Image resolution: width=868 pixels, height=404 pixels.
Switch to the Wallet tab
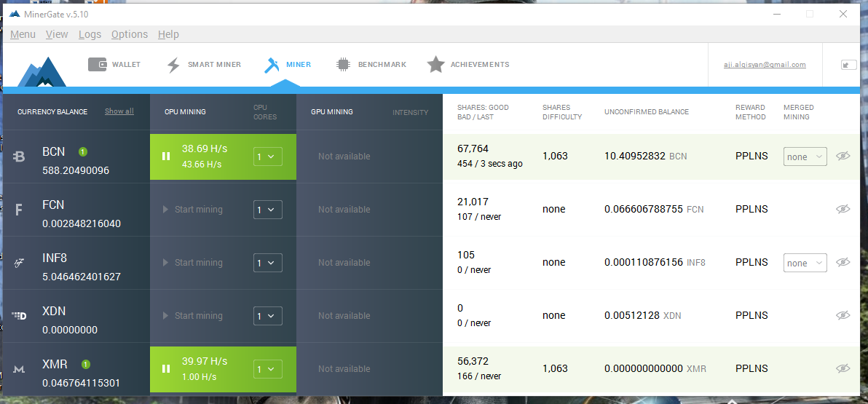(x=114, y=65)
